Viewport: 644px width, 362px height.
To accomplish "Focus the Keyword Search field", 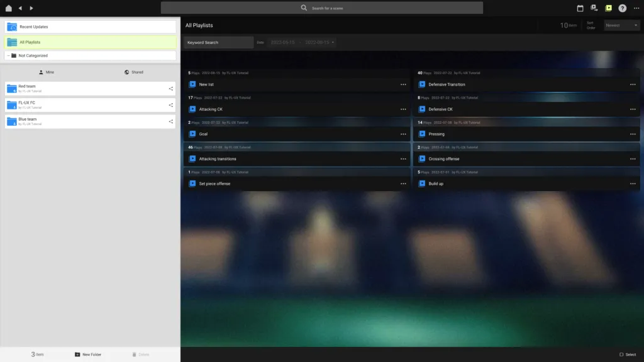I will click(218, 42).
